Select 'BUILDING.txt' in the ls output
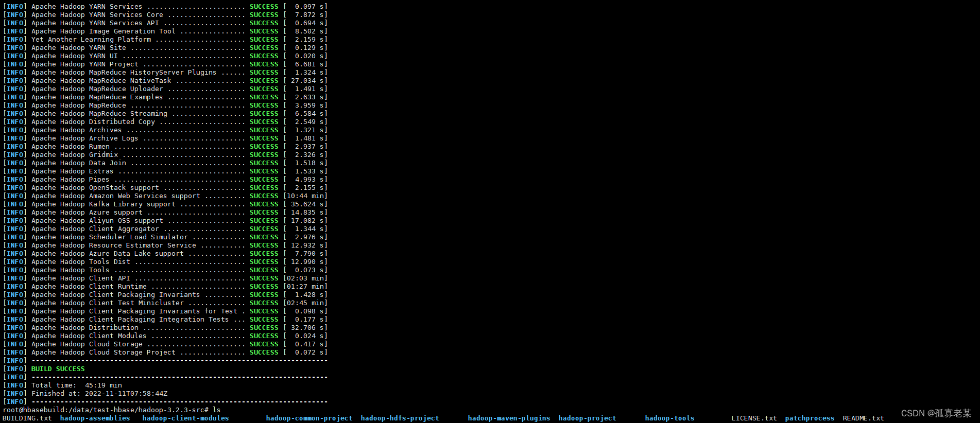This screenshot has width=980, height=423. tap(27, 418)
